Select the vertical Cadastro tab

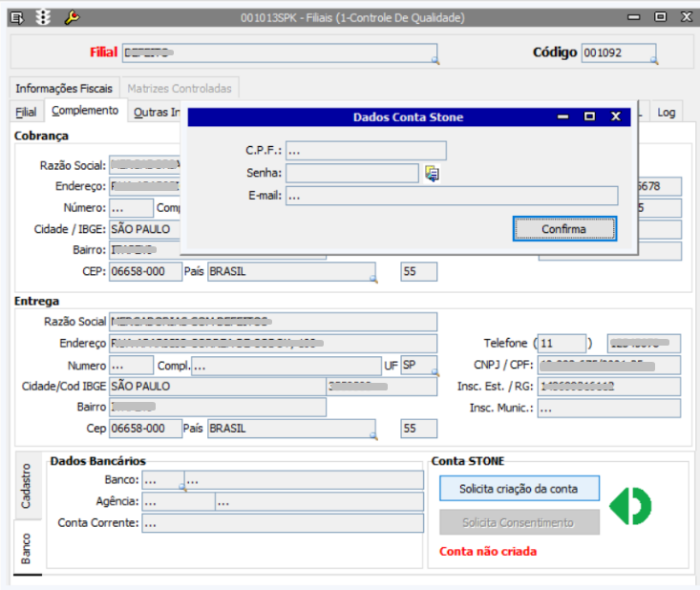point(27,486)
